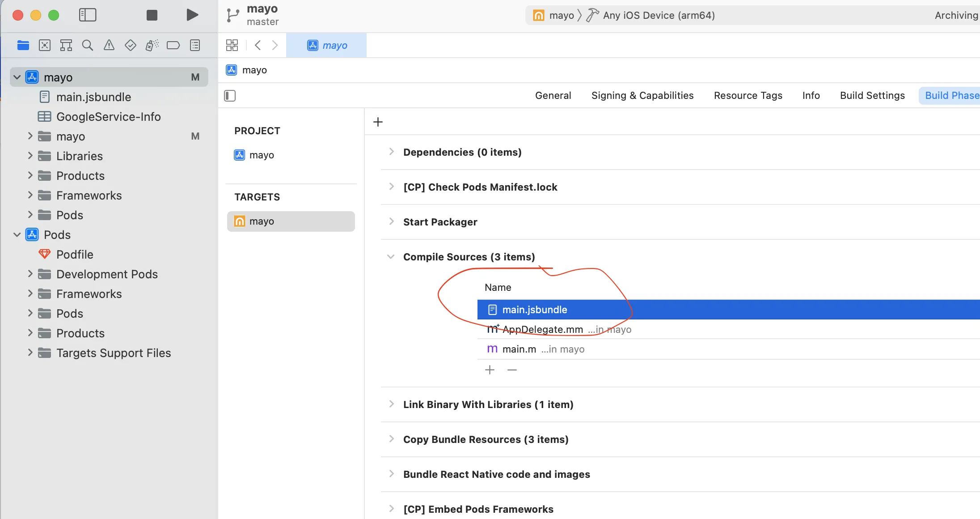The width and height of the screenshot is (980, 519).
Task: Expand the Libraries folder in navigator
Action: tap(30, 156)
